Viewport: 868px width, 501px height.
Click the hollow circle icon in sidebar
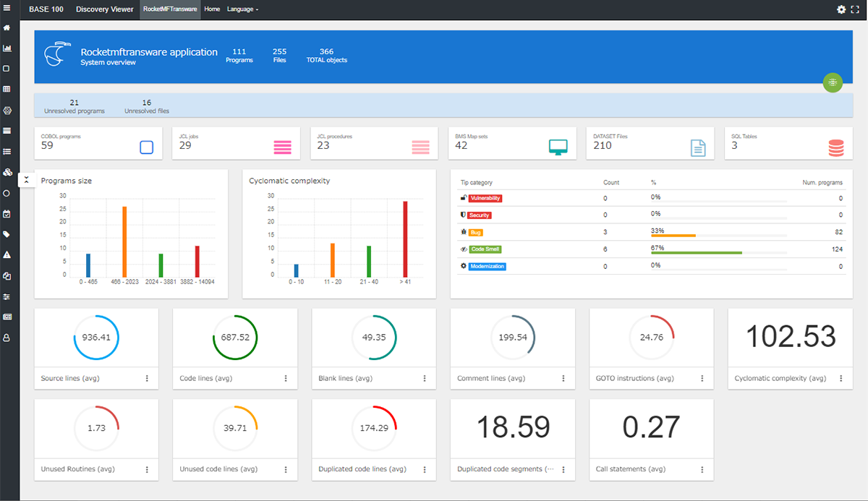(x=7, y=193)
